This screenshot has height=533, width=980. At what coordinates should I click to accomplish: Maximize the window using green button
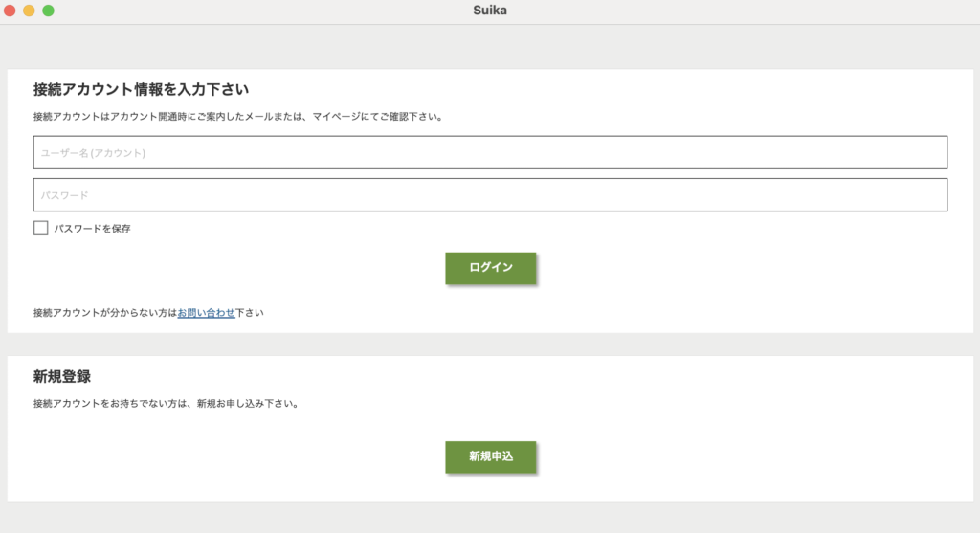point(48,11)
